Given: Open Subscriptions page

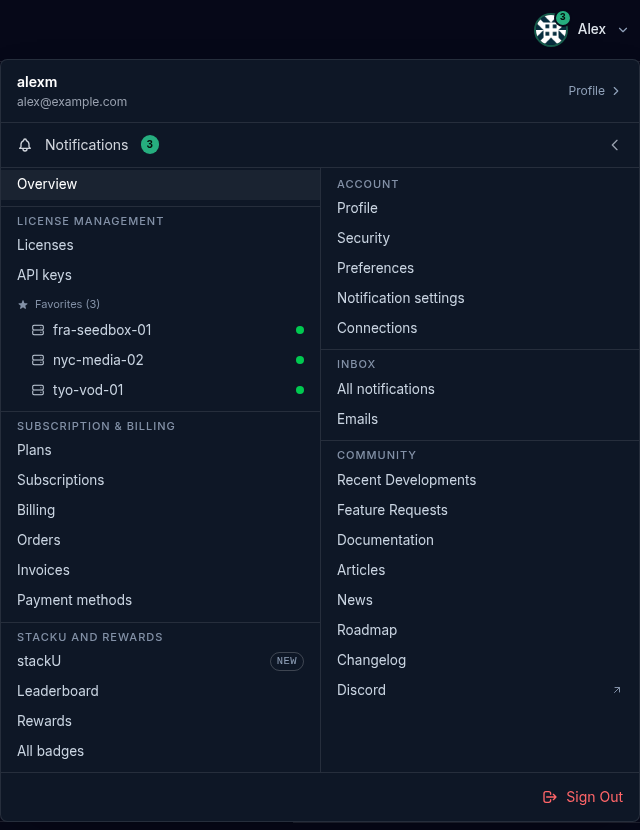Looking at the screenshot, I should [160, 480].
